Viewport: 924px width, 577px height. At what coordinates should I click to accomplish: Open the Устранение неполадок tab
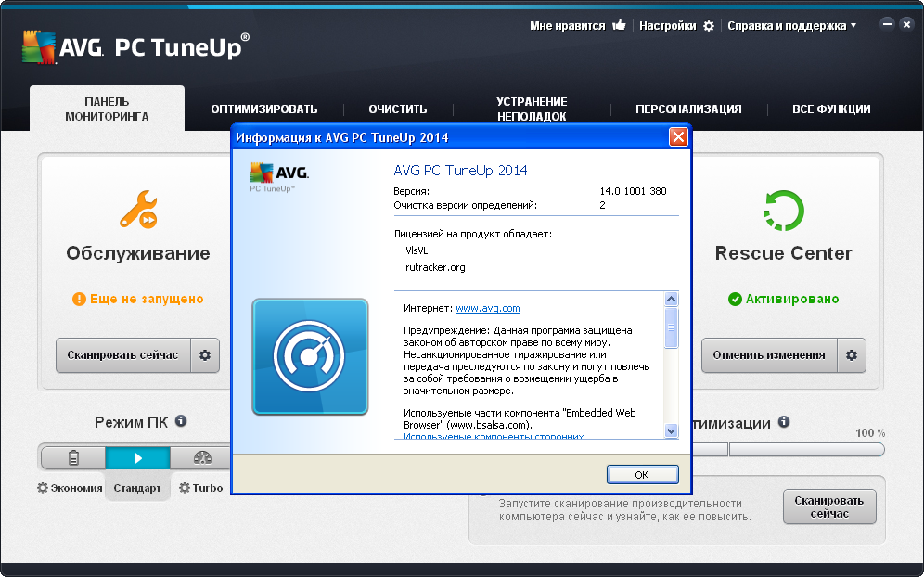pyautogui.click(x=532, y=109)
